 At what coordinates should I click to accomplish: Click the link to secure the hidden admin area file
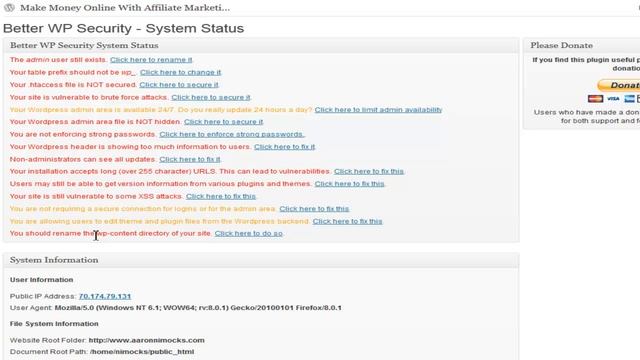tap(223, 122)
